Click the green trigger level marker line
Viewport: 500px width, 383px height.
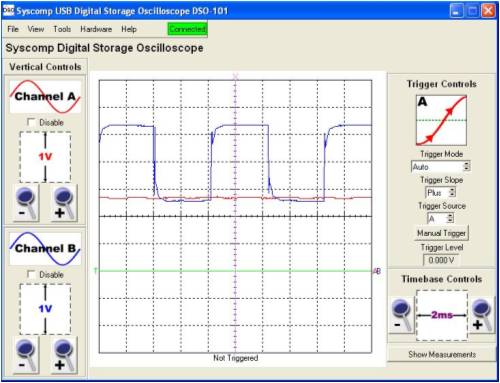(235, 271)
